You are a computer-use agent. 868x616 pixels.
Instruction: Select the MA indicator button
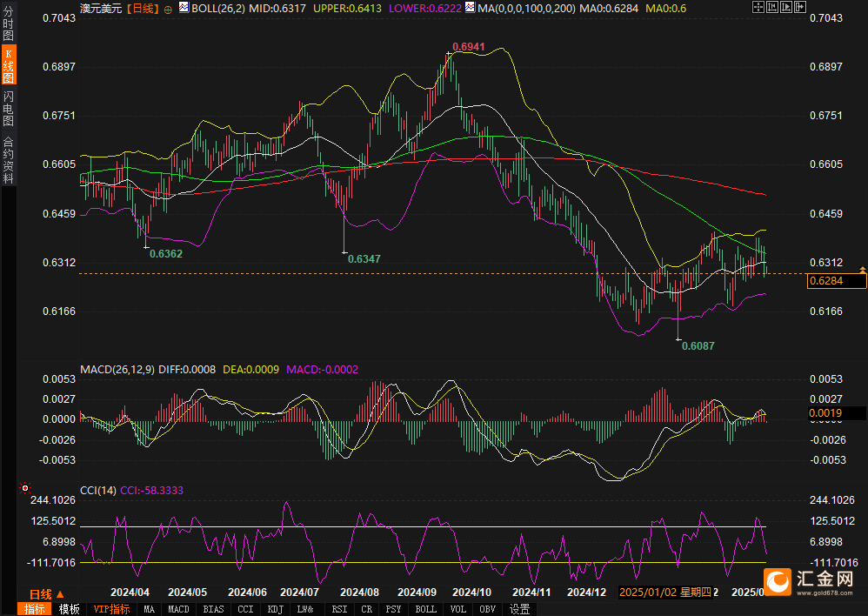click(149, 609)
